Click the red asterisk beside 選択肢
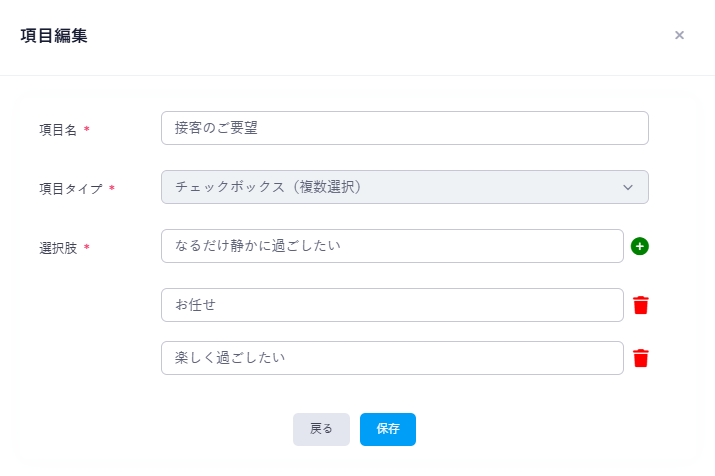This screenshot has width=715, height=476. (x=87, y=248)
